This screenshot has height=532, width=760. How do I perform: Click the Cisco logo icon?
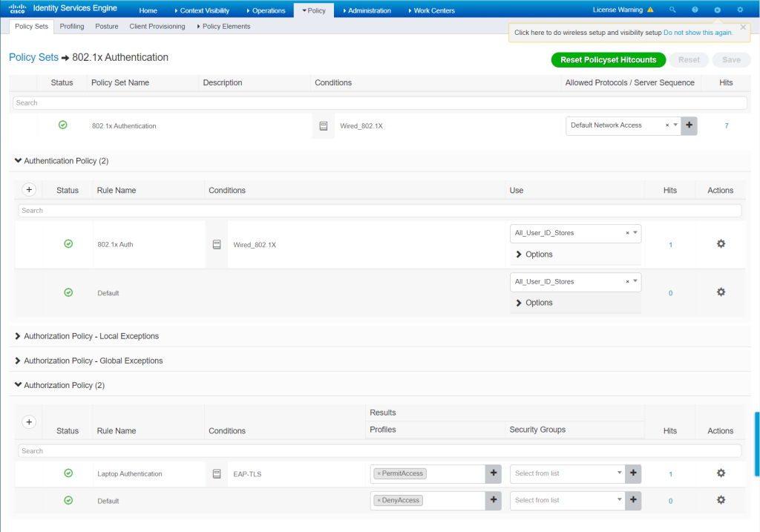18,9
